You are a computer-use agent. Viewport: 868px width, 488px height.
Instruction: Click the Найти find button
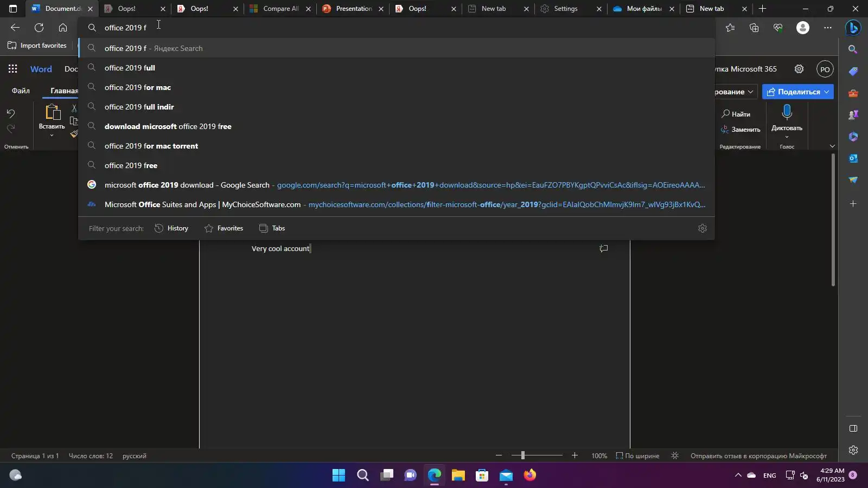[x=736, y=114]
